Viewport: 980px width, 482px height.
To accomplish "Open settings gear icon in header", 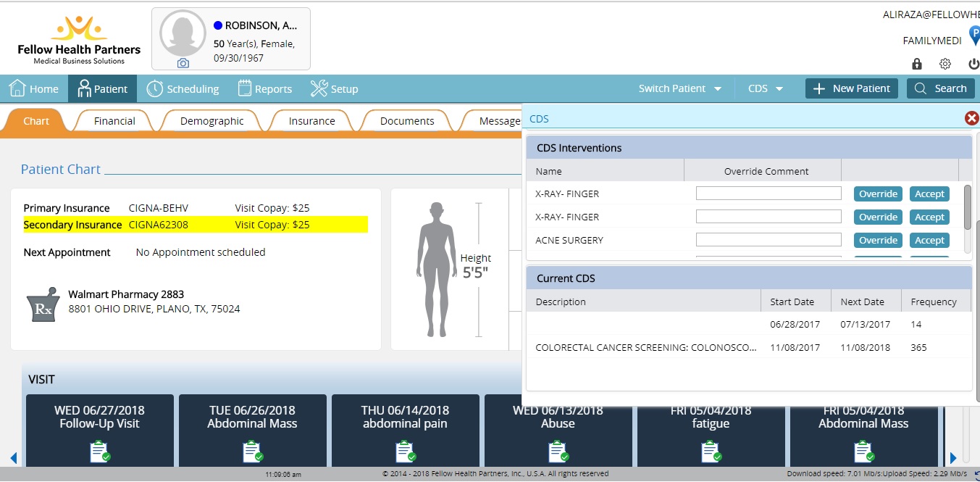I will pos(945,64).
